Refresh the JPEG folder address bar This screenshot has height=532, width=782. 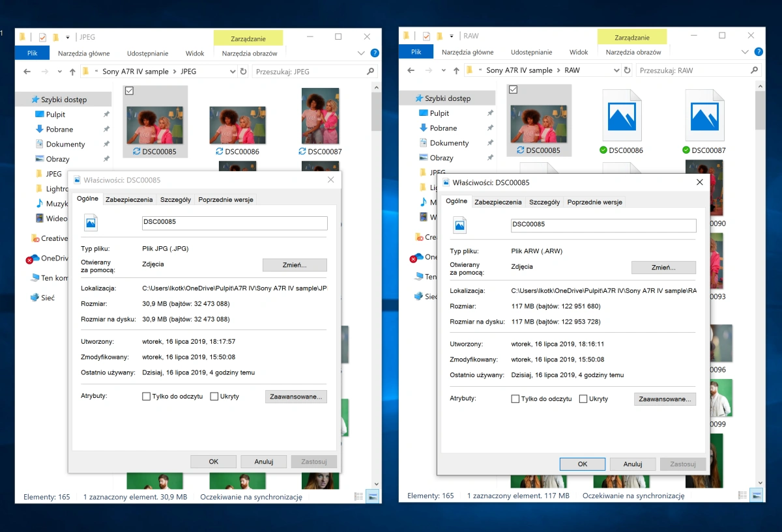244,72
